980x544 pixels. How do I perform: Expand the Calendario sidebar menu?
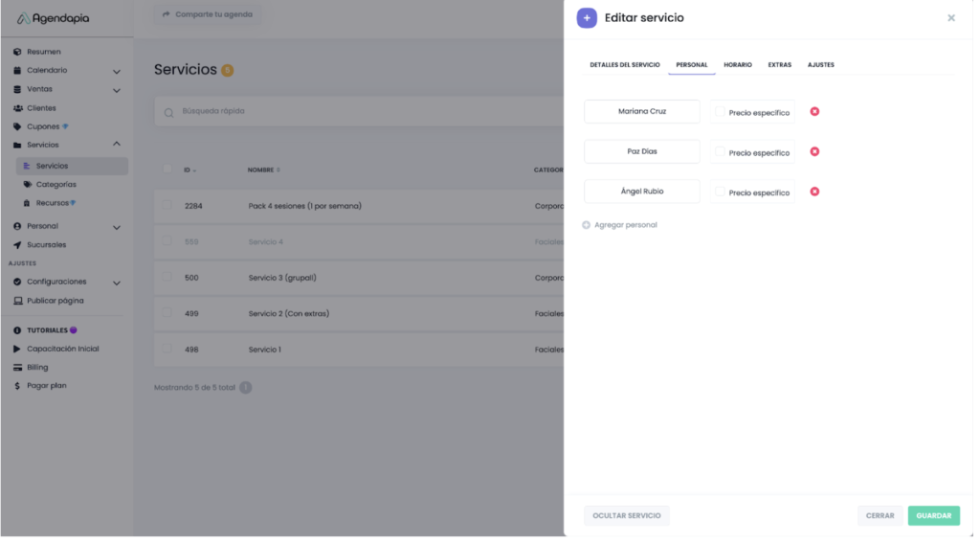117,71
